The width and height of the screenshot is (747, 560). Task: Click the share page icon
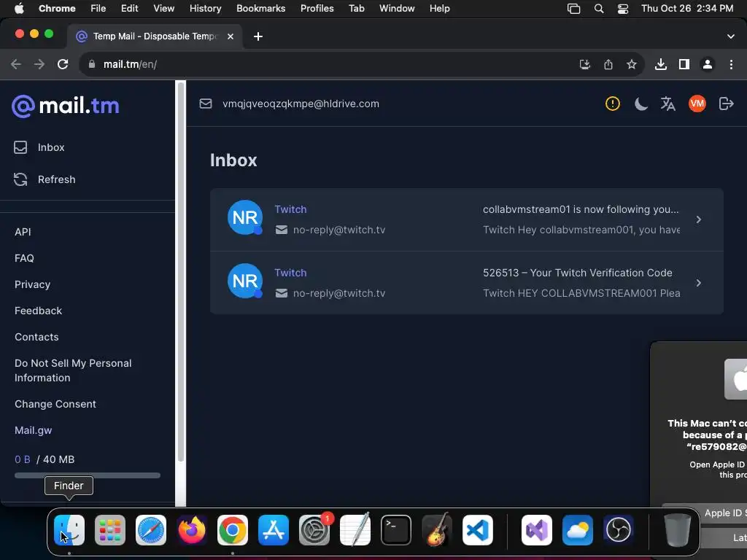click(x=608, y=64)
